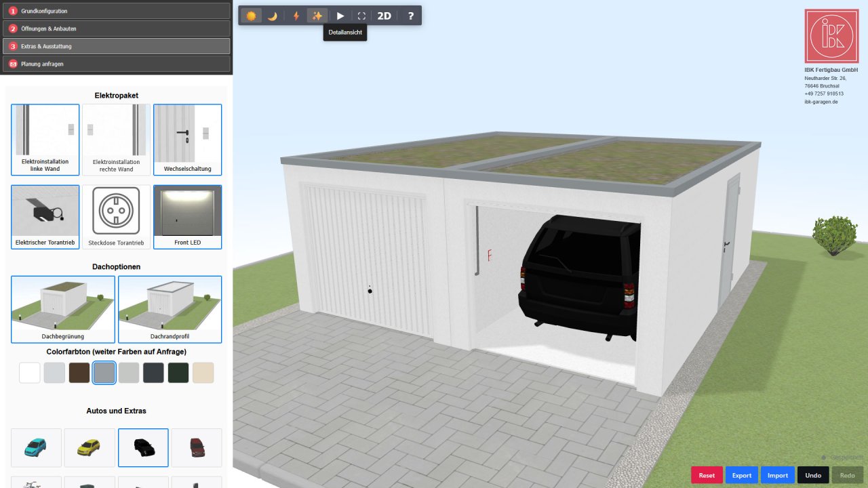The height and width of the screenshot is (488, 868).
Task: Click the IBK Fertigbau GmbH company name
Action: (x=831, y=70)
